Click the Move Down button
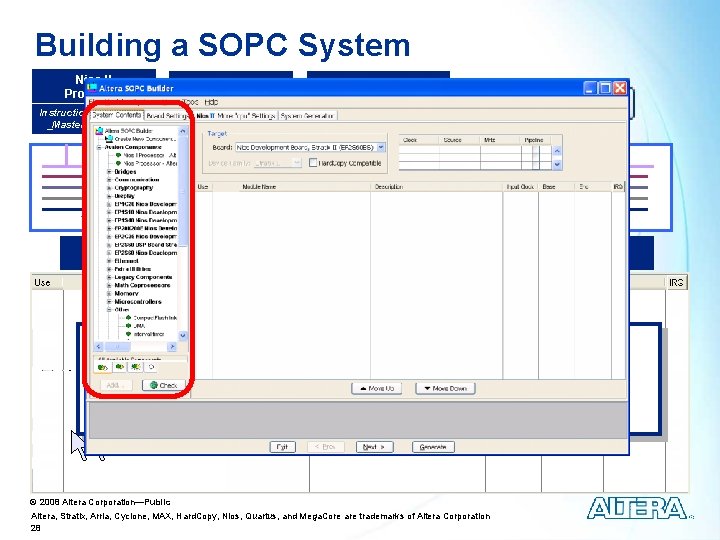 click(445, 388)
